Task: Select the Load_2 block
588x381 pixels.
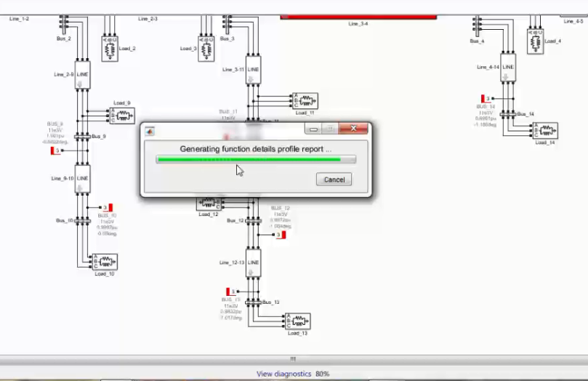Action: 110,49
